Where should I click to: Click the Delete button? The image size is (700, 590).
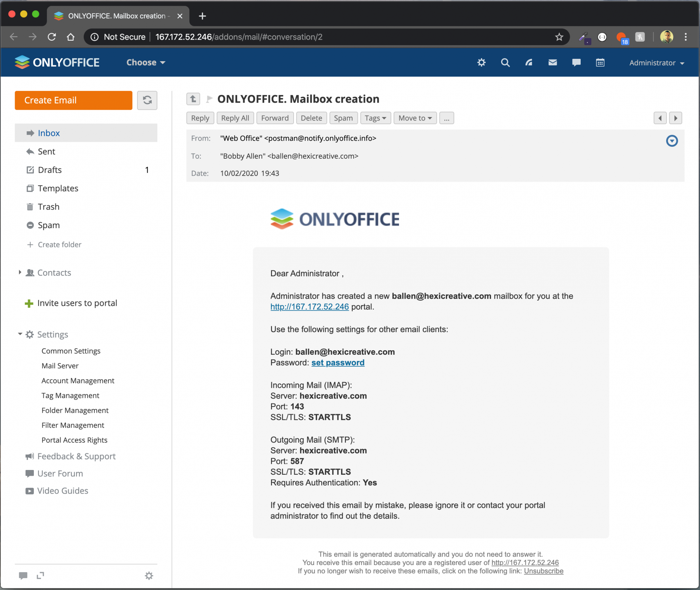tap(311, 118)
